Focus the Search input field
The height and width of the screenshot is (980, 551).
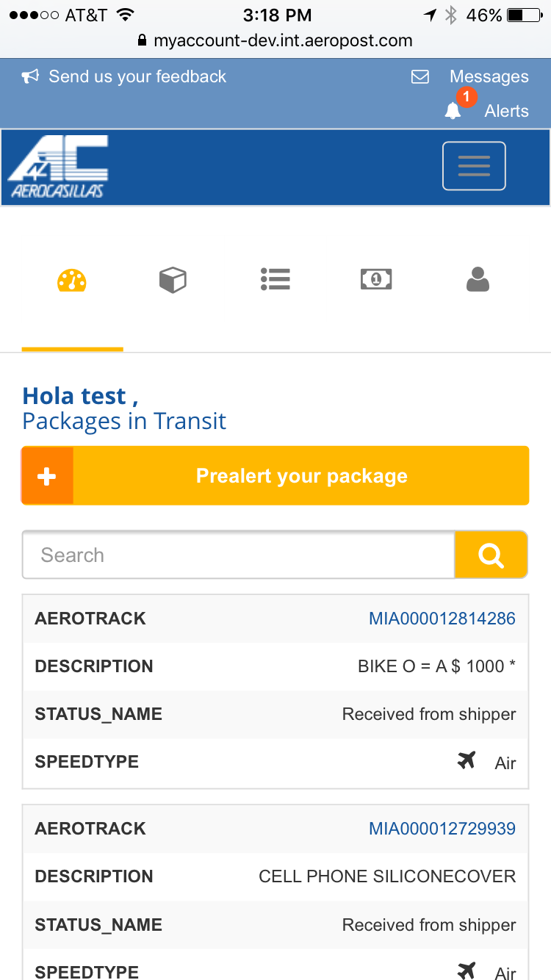[x=238, y=555]
